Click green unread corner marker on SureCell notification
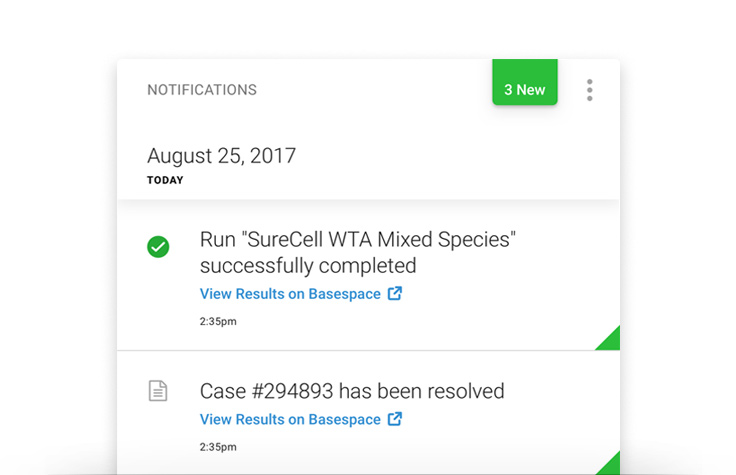 coord(610,341)
